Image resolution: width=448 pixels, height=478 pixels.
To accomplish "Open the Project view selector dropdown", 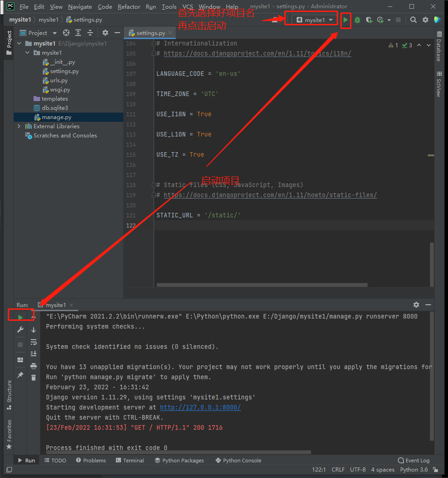I will pyautogui.click(x=38, y=33).
